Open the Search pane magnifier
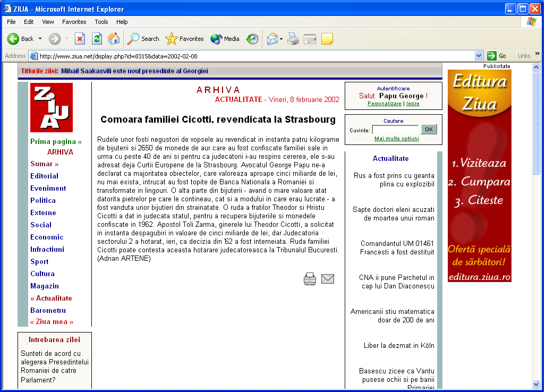Screen dimensions: 546x392 (133, 39)
